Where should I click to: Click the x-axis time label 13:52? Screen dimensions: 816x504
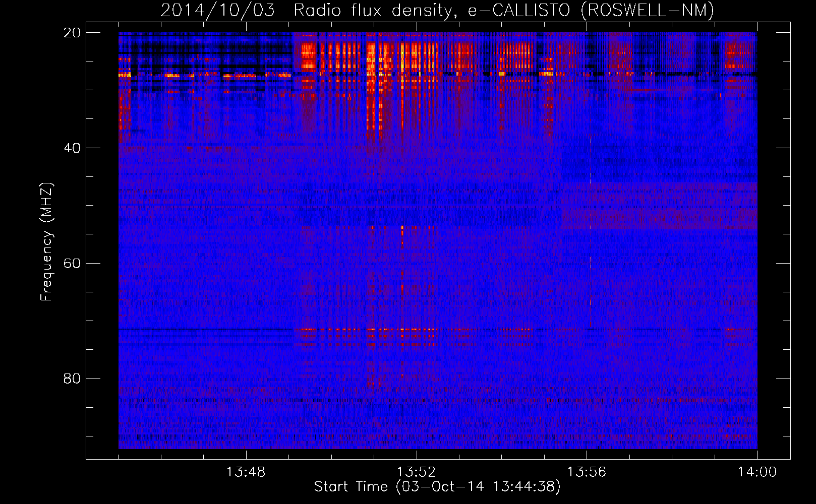[416, 472]
